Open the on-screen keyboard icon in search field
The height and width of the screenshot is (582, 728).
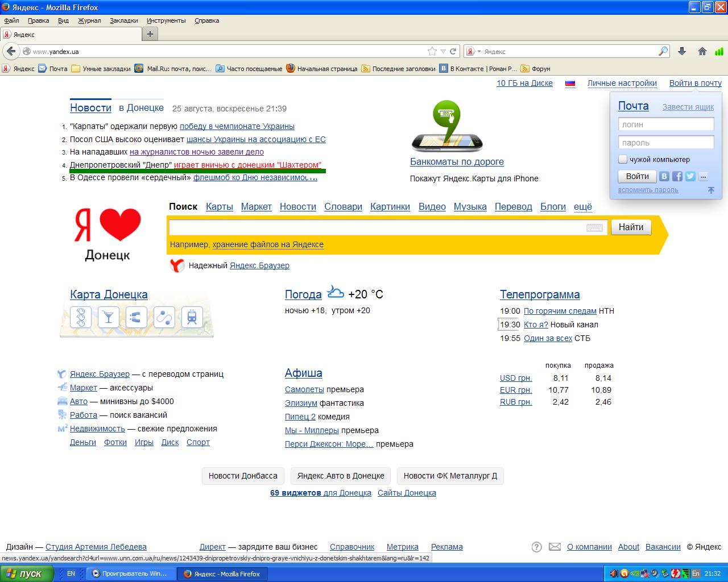[594, 227]
